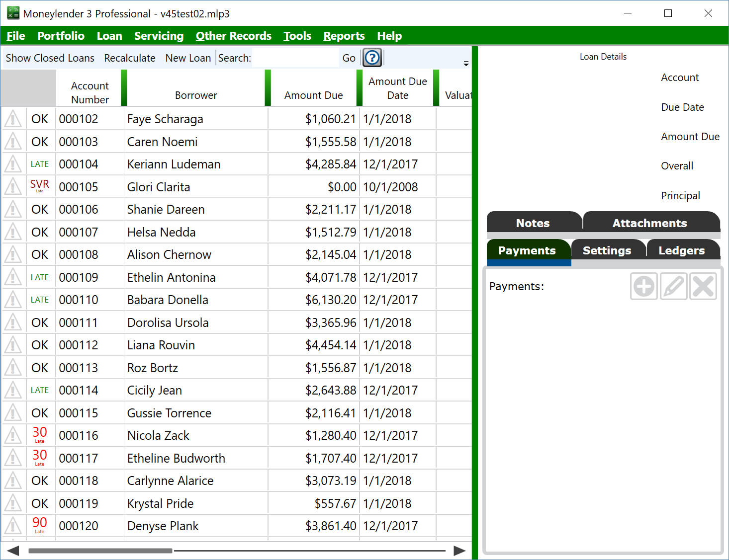Sort by Amount Due Date column header
This screenshot has height=560, width=729.
[398, 88]
